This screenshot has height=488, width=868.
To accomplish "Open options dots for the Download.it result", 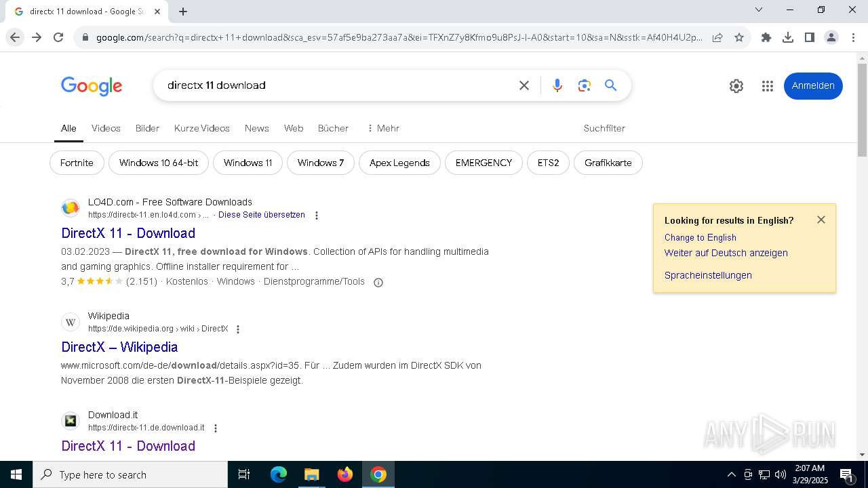I will 216,428.
